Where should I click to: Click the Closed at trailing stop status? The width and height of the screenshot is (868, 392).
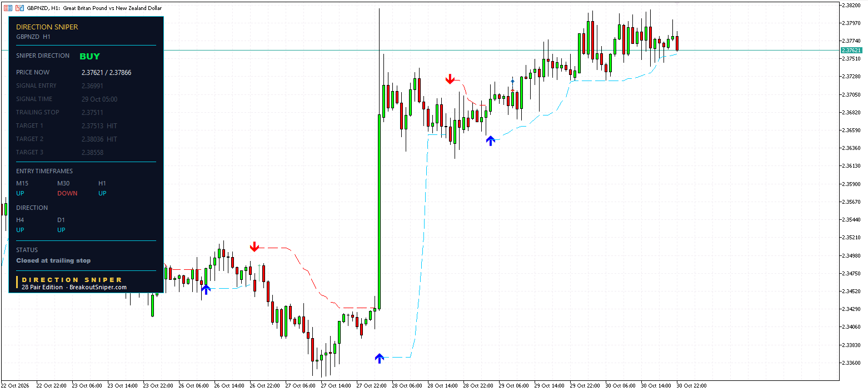pyautogui.click(x=53, y=260)
